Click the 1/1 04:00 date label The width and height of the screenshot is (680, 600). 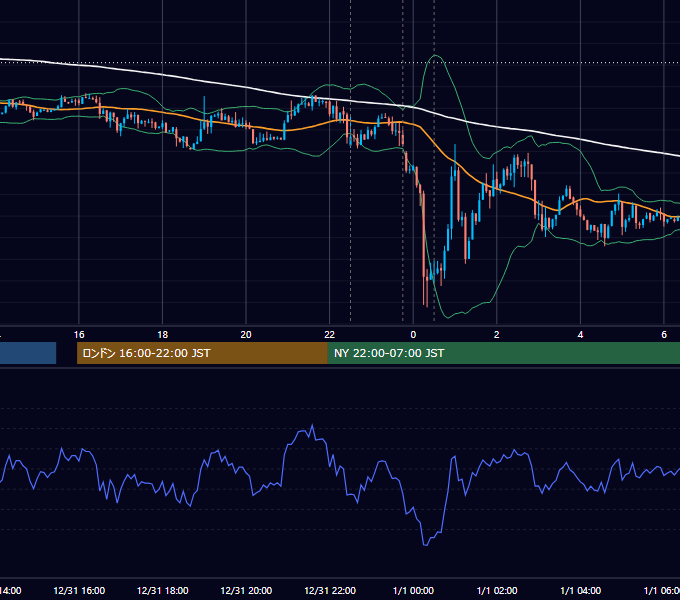pyautogui.click(x=581, y=591)
